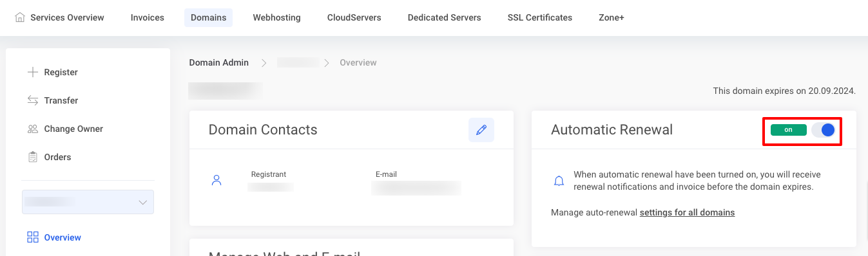Click the 'E-mail' label

tap(386, 174)
